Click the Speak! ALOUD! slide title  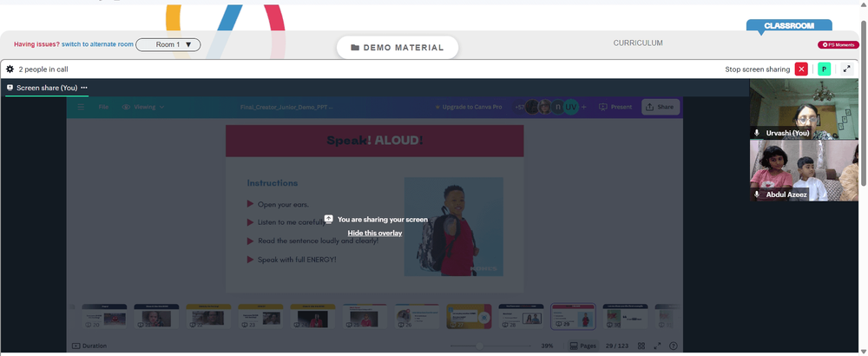click(374, 141)
